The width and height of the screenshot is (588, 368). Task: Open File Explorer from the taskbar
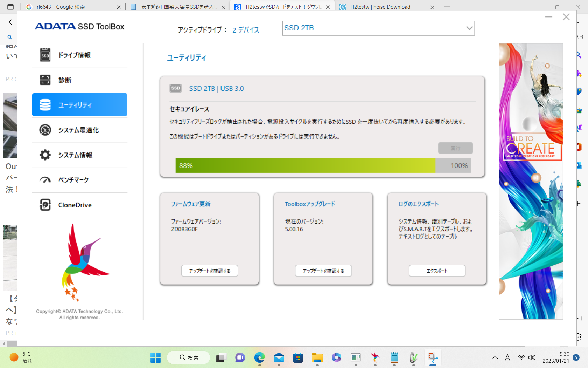pos(317,357)
